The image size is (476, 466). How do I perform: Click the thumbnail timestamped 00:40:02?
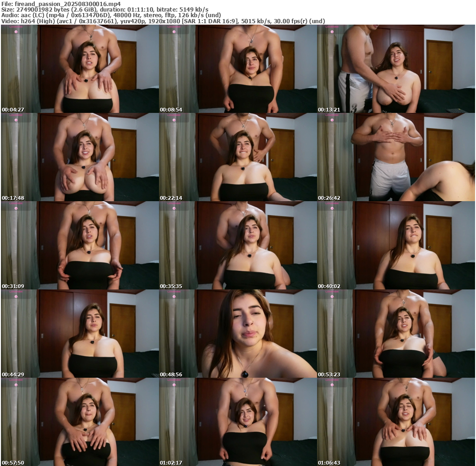(396, 245)
